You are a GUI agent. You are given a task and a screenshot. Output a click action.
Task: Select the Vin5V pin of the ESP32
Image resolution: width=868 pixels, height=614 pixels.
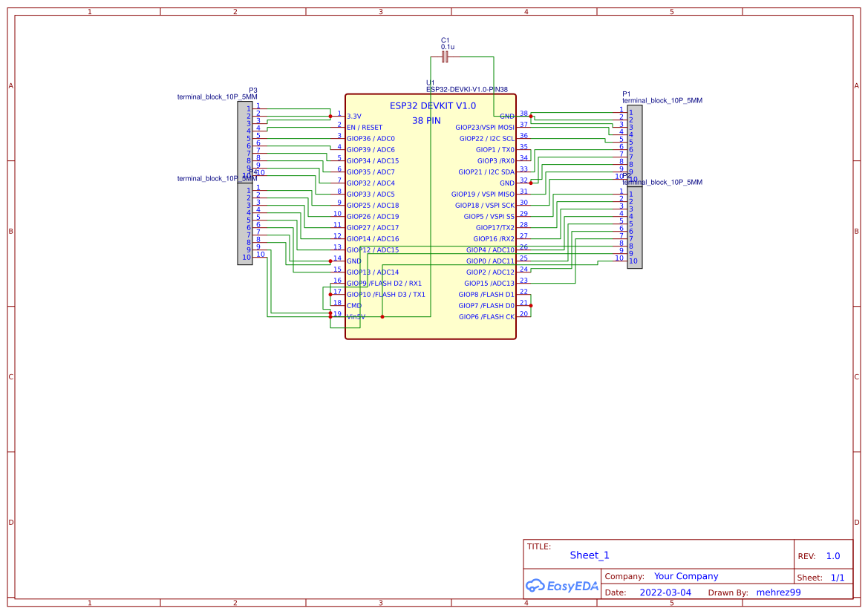(356, 316)
